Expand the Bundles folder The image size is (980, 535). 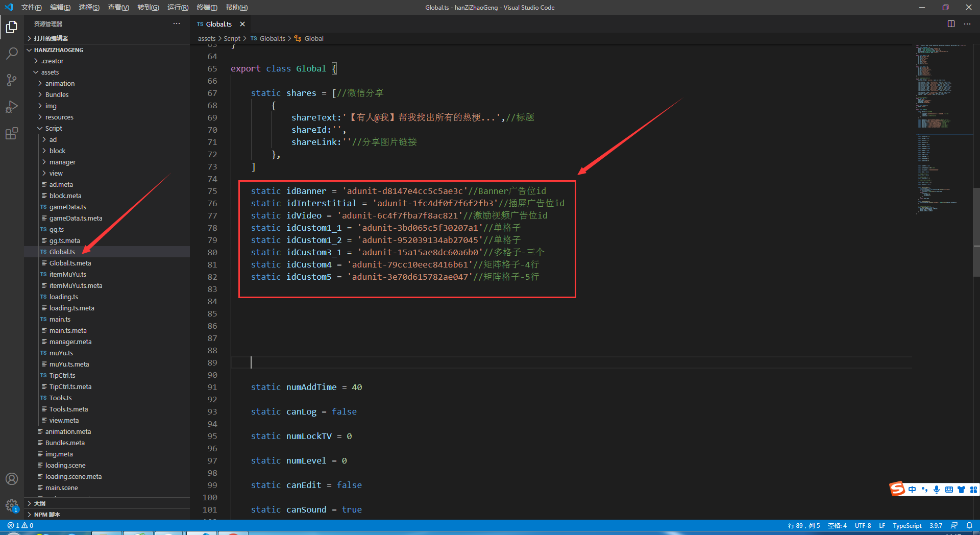(107, 94)
